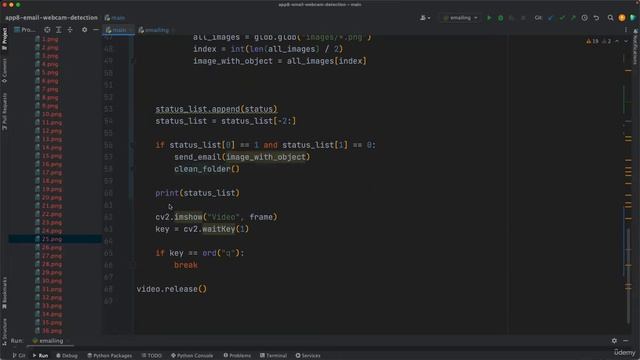Rollback changes with the undo arrow icon
This screenshot has width=640, height=360.
[x=596, y=18]
